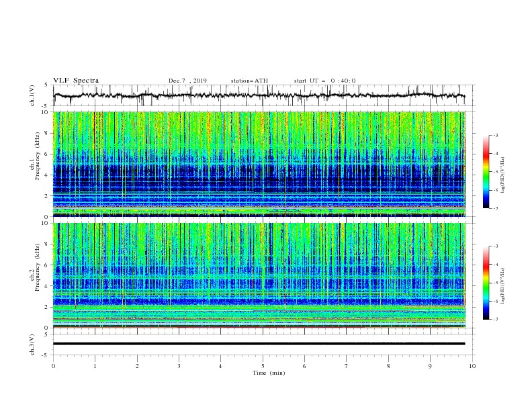Click the color bar beside ch.2 spectrogram
This screenshot has height=411, width=532.
(x=486, y=283)
